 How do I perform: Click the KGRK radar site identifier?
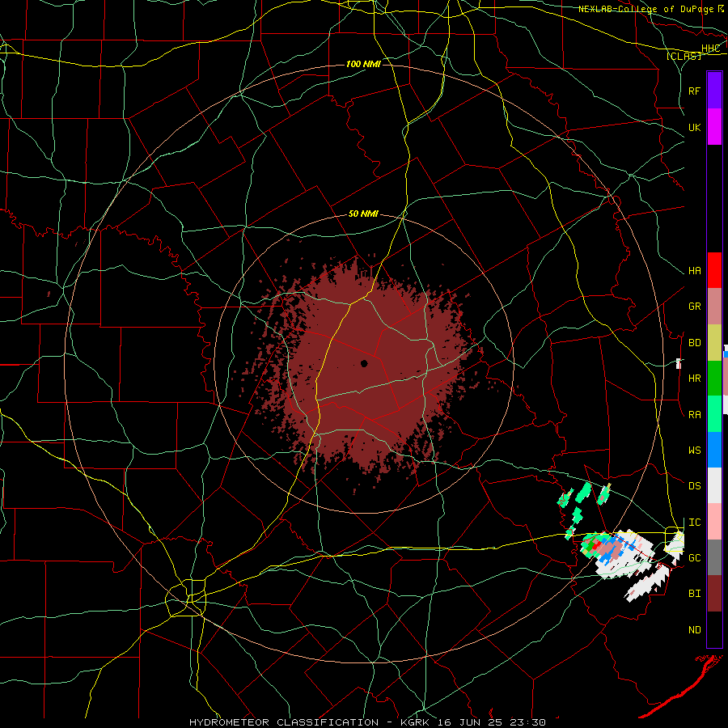tap(415, 722)
